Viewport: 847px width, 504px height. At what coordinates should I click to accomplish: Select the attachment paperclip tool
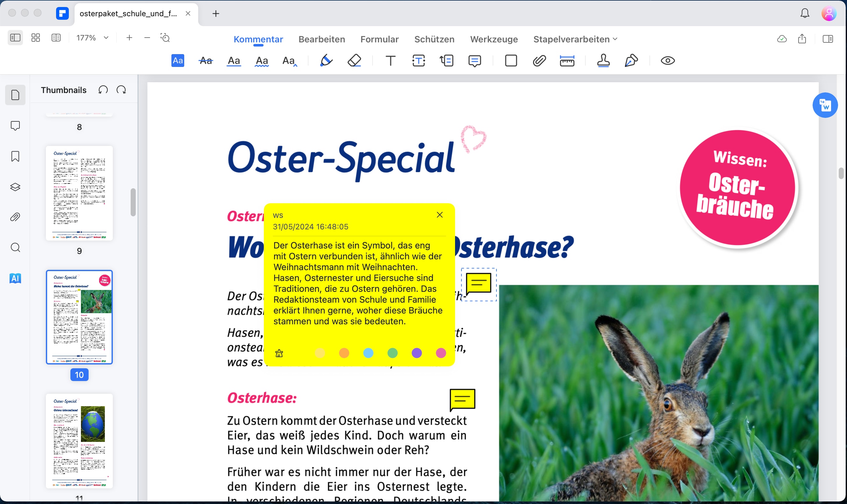539,61
